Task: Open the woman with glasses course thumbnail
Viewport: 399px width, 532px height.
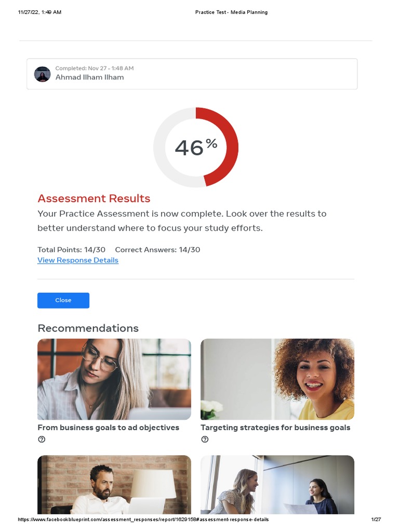Action: [114, 379]
